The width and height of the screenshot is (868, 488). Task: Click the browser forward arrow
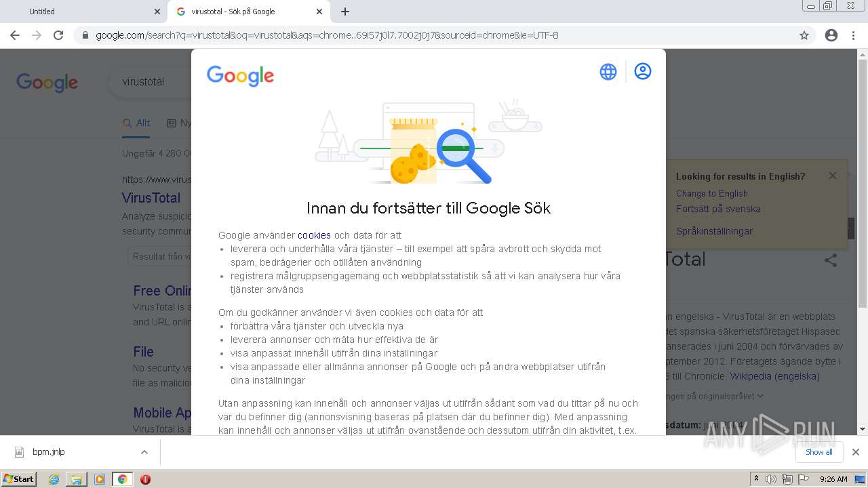(37, 35)
